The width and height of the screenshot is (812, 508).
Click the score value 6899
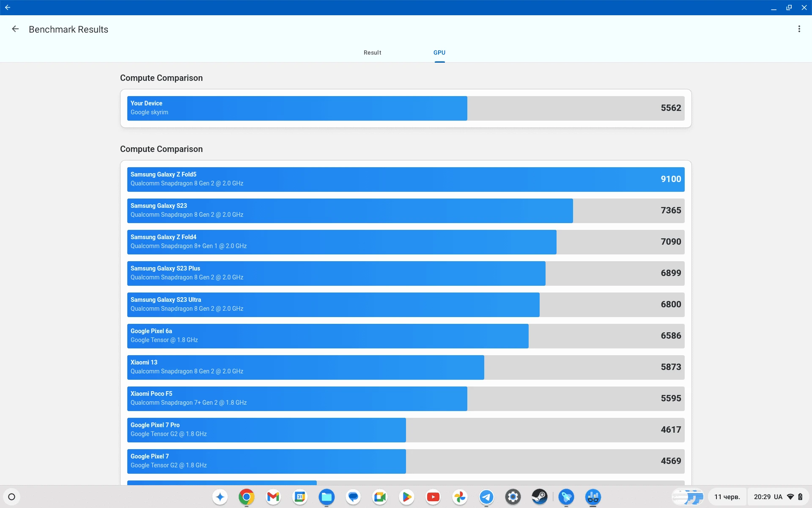(x=671, y=273)
